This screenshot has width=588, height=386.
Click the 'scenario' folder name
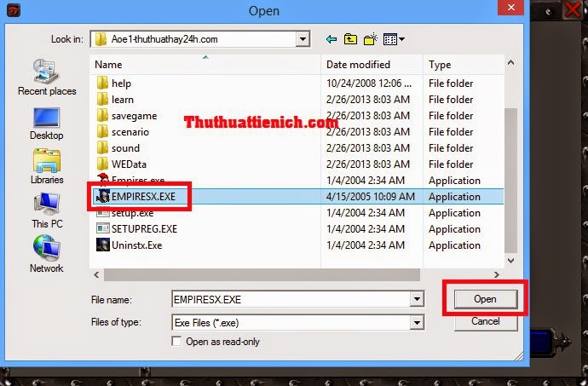coord(130,132)
